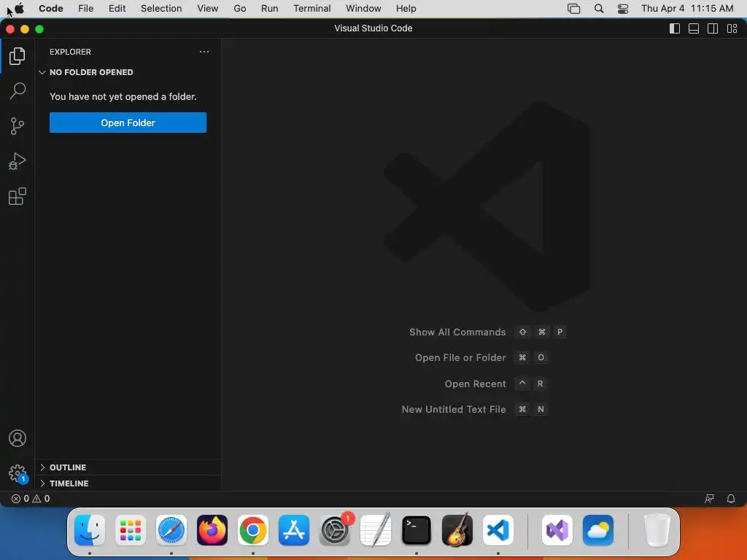Open the Run and Debug view
Image resolution: width=747 pixels, height=560 pixels.
click(18, 161)
